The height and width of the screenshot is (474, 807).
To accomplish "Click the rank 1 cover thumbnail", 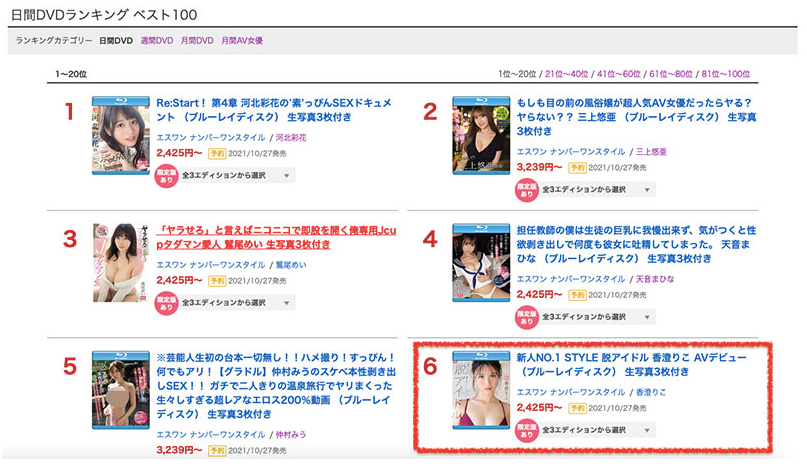I will (121, 135).
